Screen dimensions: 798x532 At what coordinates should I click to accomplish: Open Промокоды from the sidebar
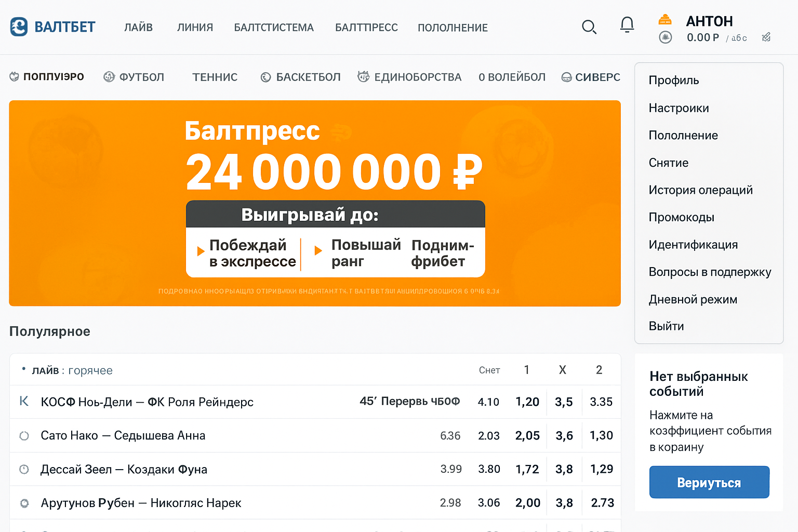click(x=682, y=217)
